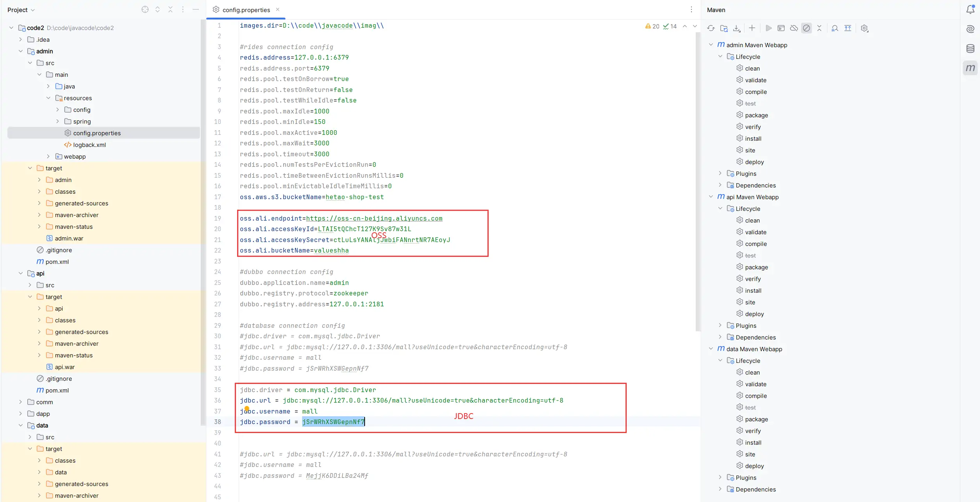The width and height of the screenshot is (980, 502).
Task: Expand the .idea folder
Action: (21, 40)
